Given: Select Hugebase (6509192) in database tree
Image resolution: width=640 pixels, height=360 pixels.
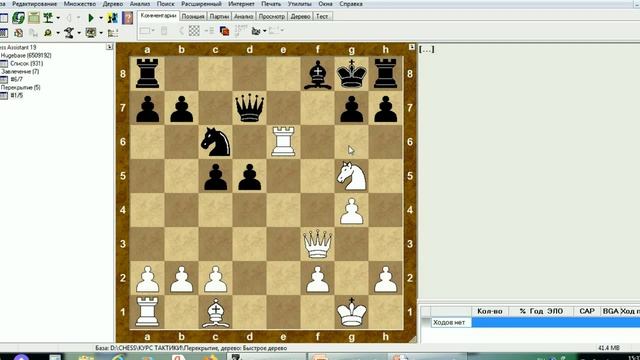Looking at the screenshot, I should tap(26, 55).
